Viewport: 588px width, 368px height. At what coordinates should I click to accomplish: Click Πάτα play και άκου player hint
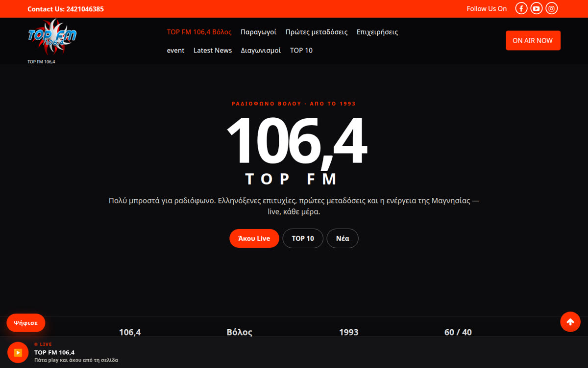[x=76, y=360]
